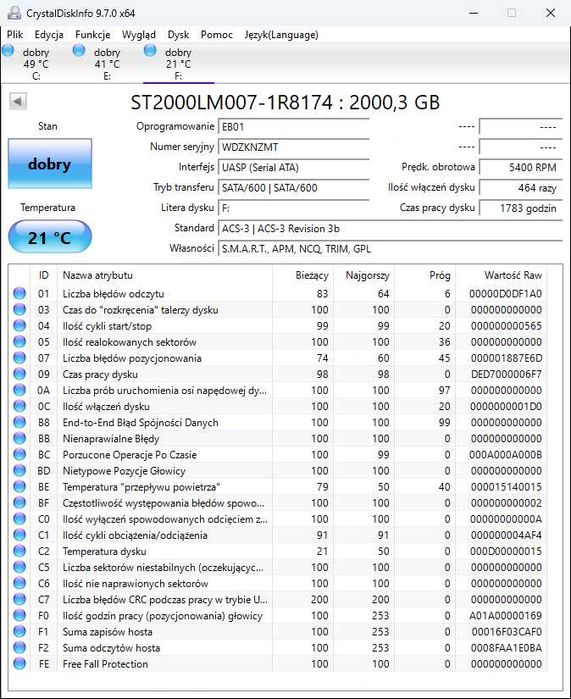Switch to drive E: tab at 41 °C
This screenshot has width=571, height=699.
click(x=107, y=64)
